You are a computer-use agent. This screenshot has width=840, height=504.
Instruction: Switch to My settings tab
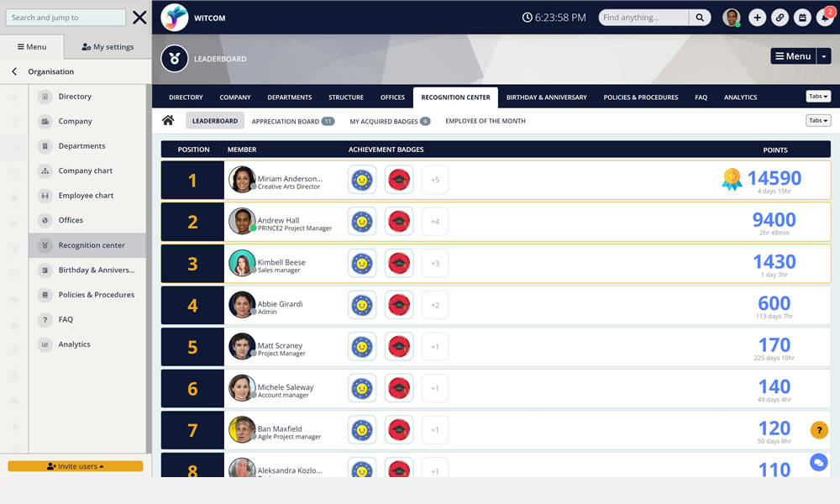[x=108, y=47]
